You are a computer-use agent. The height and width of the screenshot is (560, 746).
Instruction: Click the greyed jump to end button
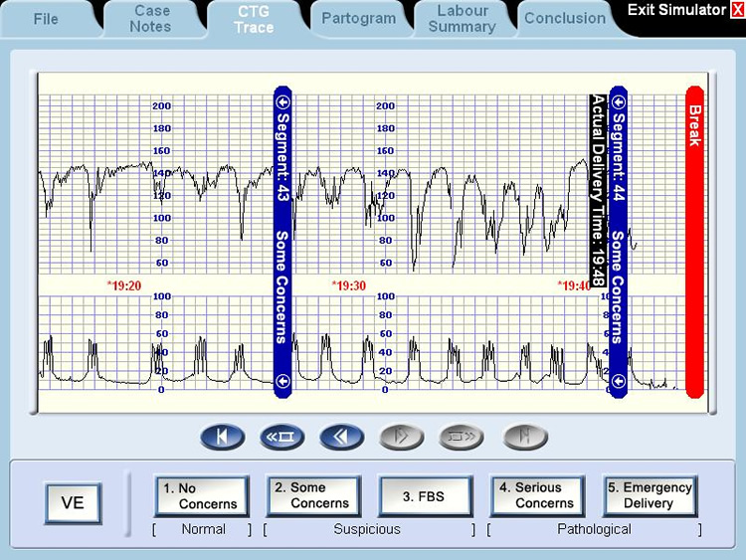[525, 437]
